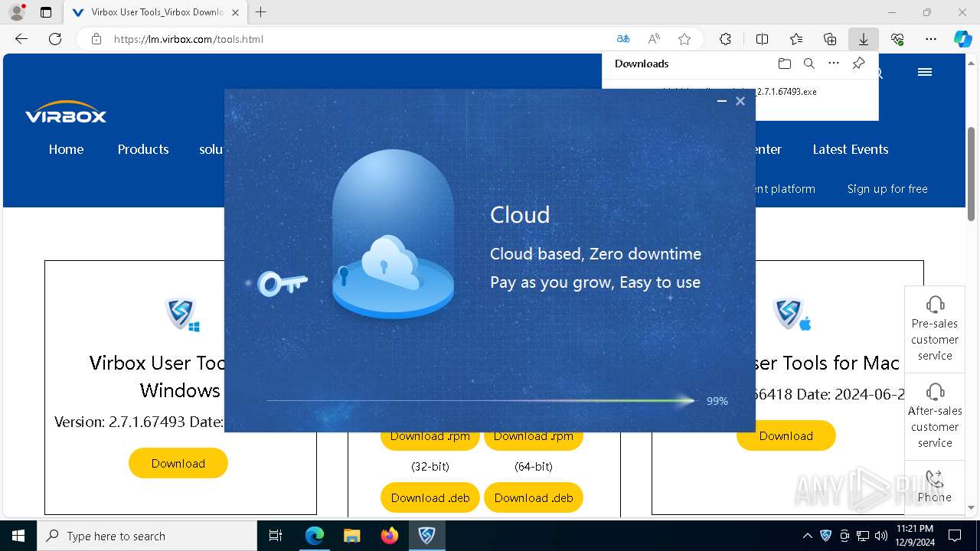Download Virbox User Tools for Mac
Image resolution: width=980 pixels, height=551 pixels.
coord(786,435)
